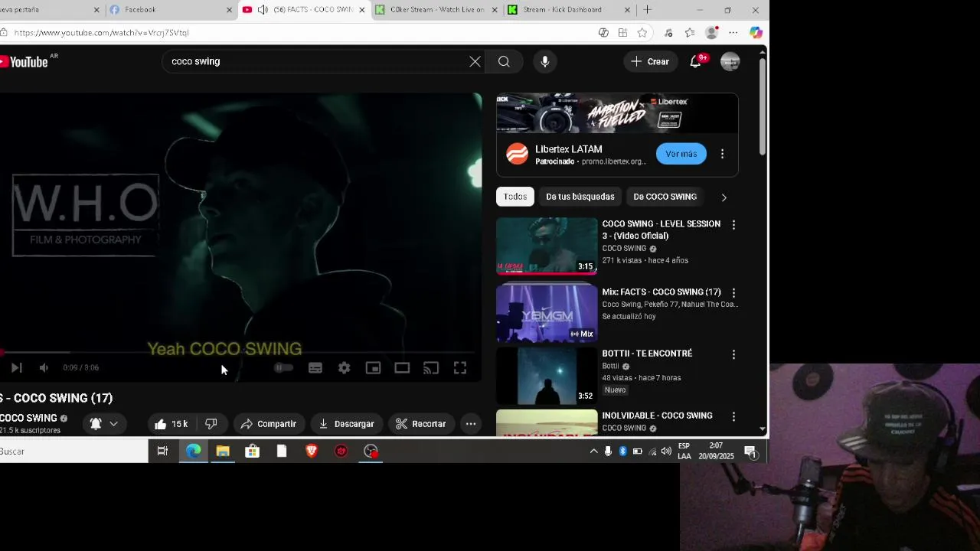Image resolution: width=980 pixels, height=551 pixels.
Task: Open options for LEVEL SESSION 3 video
Action: (733, 225)
